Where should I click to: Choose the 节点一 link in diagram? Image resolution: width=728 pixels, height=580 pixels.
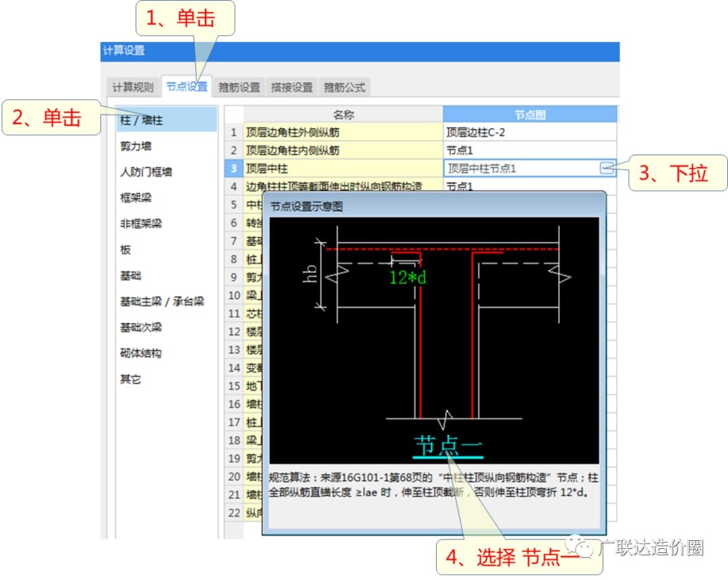click(x=448, y=446)
